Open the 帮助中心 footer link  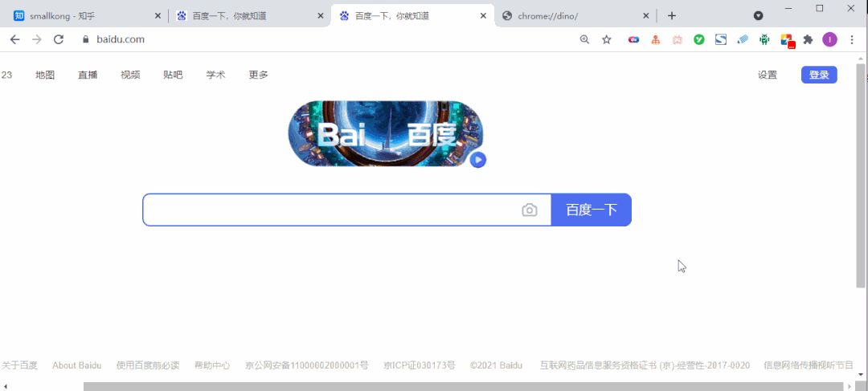click(x=212, y=365)
